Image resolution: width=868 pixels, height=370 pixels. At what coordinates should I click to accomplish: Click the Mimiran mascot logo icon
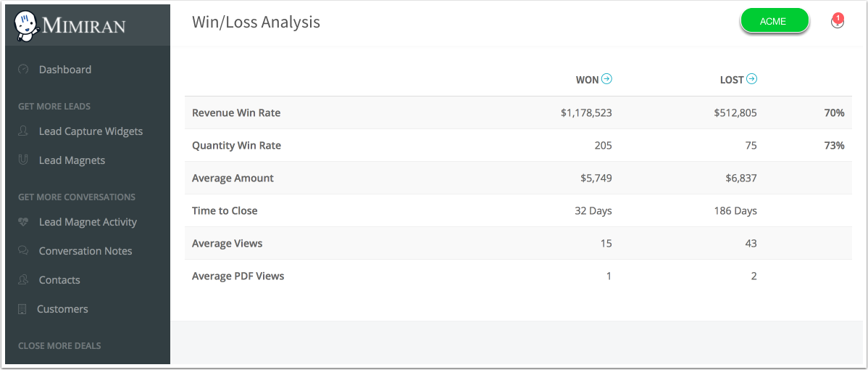[26, 25]
